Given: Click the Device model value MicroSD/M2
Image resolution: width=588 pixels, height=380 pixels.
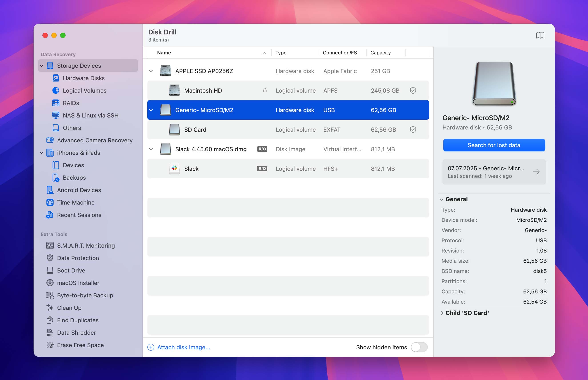Looking at the screenshot, I should 531,220.
